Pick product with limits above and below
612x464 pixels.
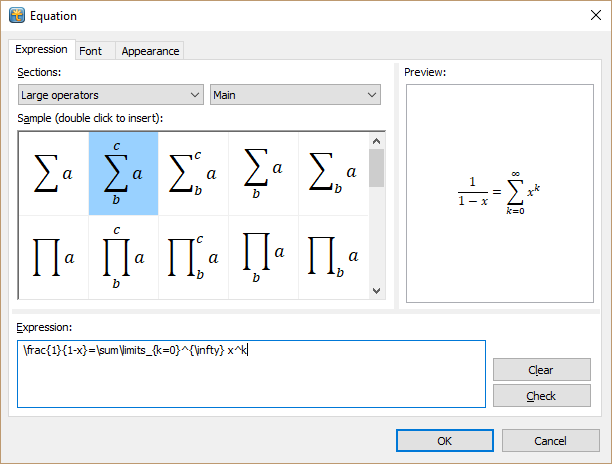click(123, 258)
